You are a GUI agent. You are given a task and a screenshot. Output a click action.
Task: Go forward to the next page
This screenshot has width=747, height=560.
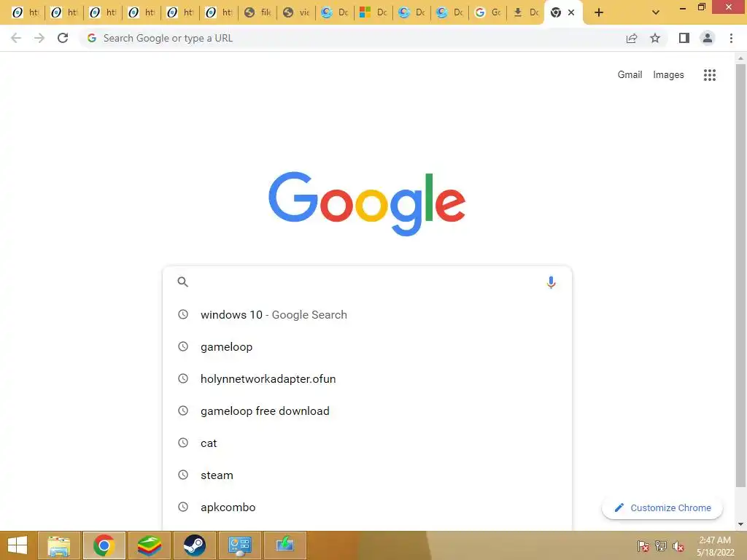tap(39, 38)
